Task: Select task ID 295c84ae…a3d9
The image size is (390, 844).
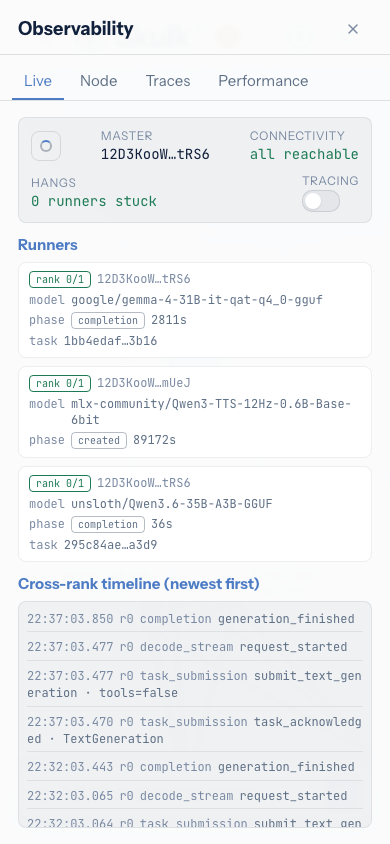Action: [110, 545]
